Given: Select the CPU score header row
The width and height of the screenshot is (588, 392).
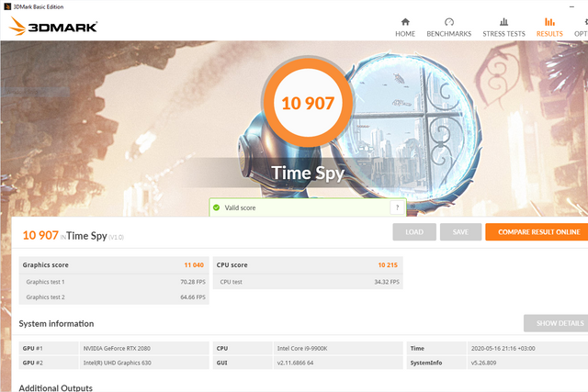Looking at the screenshot, I should coord(308,265).
